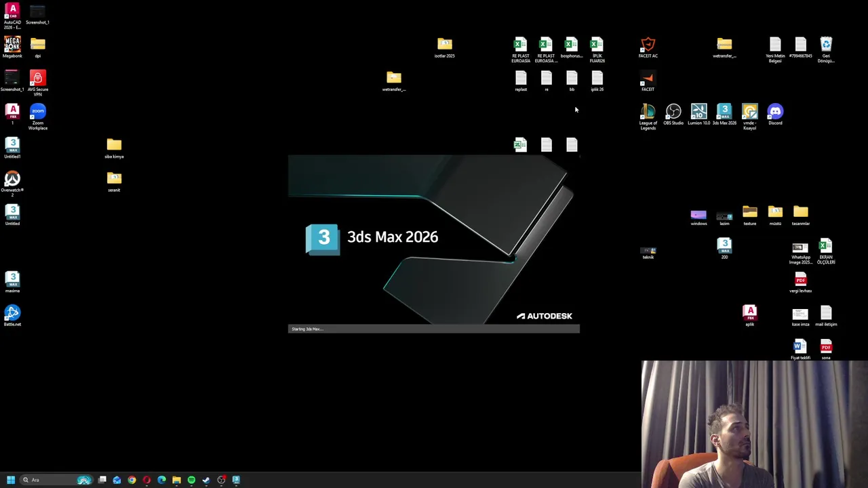868x488 pixels.
Task: Select the FBX file named 1
Action: coord(12,114)
